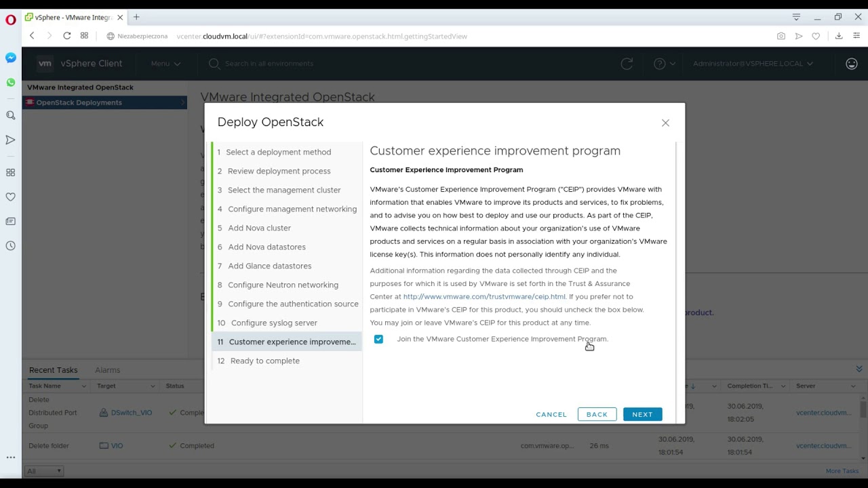This screenshot has width=868, height=488.
Task: Click the feedback smiley icon
Action: [x=852, y=64]
